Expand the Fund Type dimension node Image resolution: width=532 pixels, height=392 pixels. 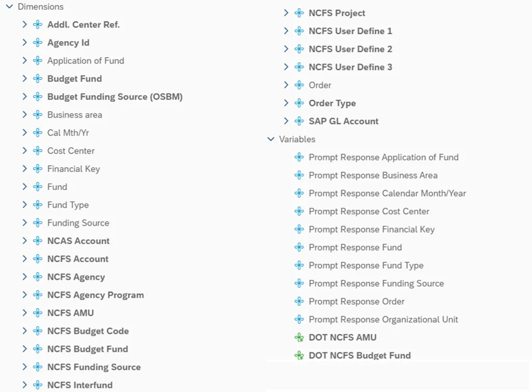pyautogui.click(x=24, y=205)
